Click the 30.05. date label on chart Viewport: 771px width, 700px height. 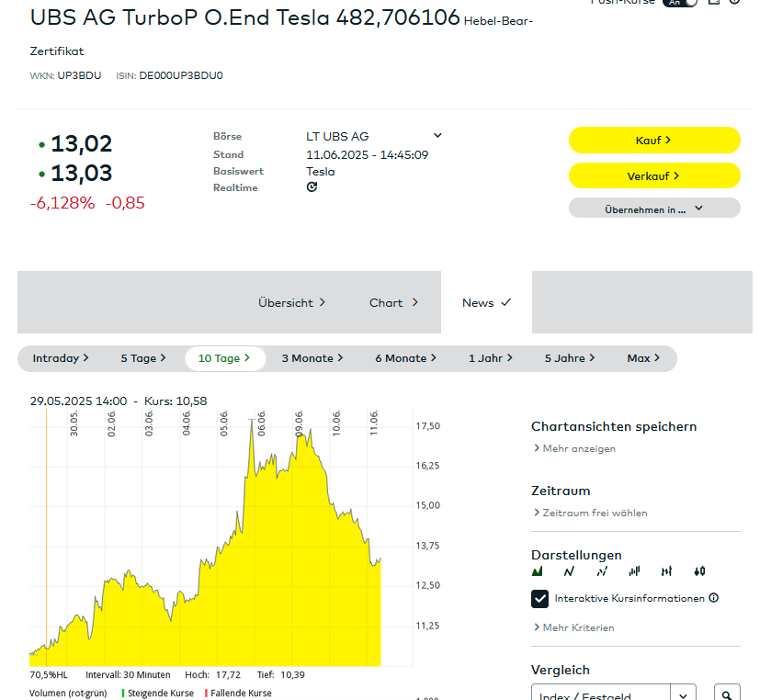click(74, 423)
